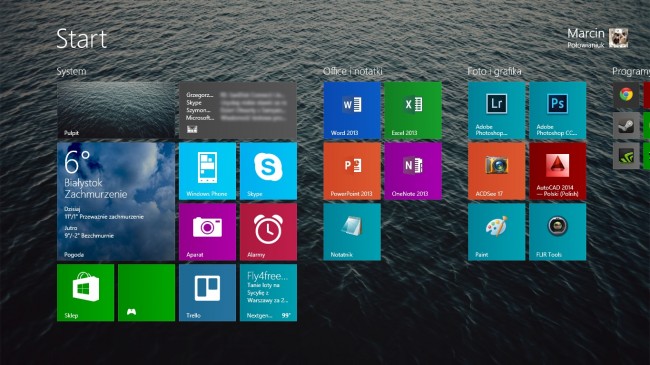Launch Word 2013

(352, 110)
